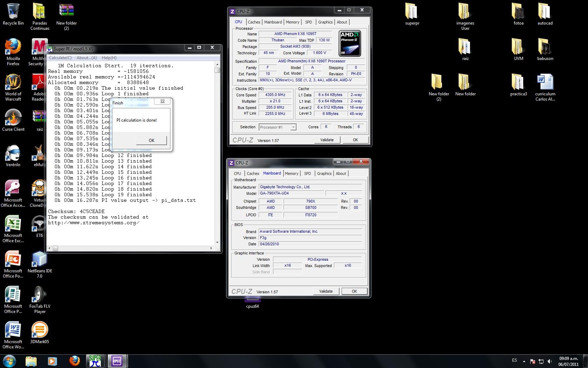Close the Finish dialog with X
The height and width of the screenshot is (368, 588).
coord(162,101)
